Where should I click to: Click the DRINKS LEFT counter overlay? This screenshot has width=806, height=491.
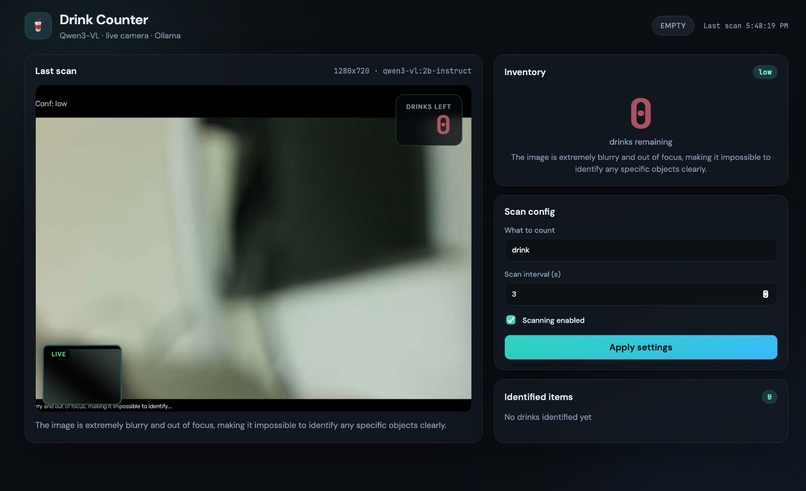(429, 120)
